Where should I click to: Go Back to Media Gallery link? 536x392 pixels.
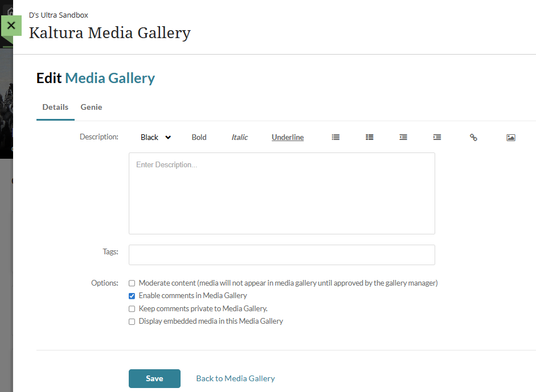[235, 378]
